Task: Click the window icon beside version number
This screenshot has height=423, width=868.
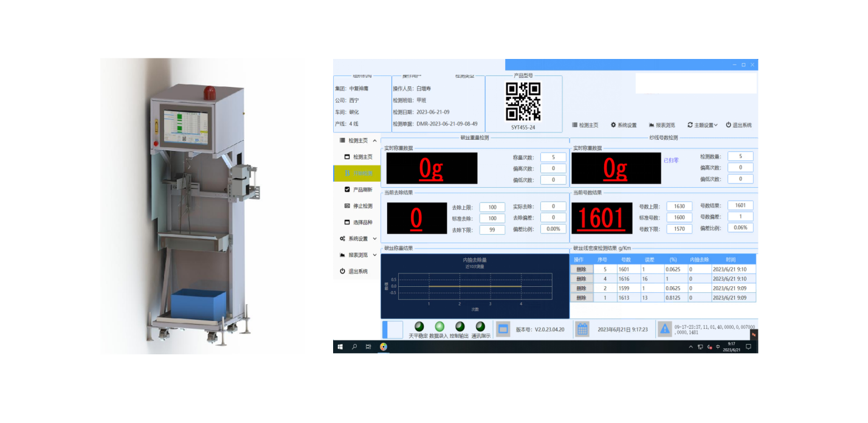Action: point(503,329)
